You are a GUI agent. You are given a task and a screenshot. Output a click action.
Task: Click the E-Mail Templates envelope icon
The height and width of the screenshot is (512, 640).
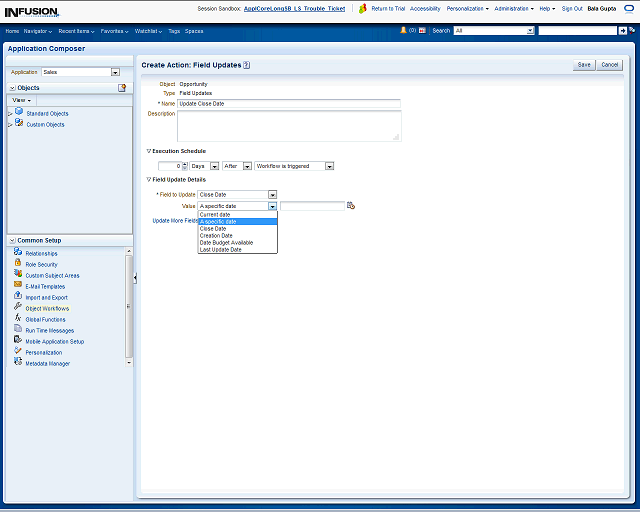click(x=18, y=286)
